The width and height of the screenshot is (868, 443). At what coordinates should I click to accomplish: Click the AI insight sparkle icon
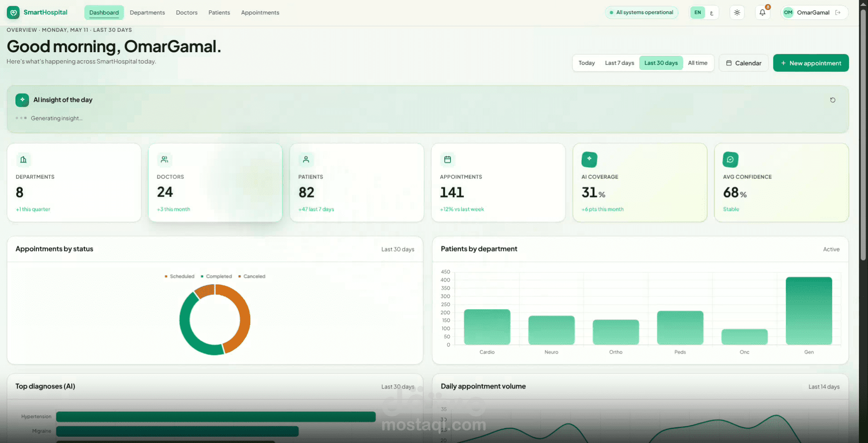tap(22, 100)
